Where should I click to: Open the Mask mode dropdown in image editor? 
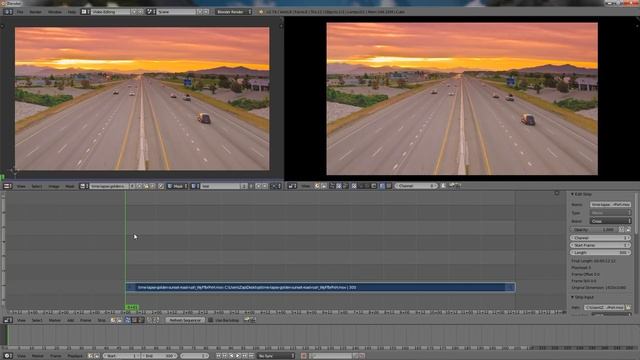pos(177,186)
